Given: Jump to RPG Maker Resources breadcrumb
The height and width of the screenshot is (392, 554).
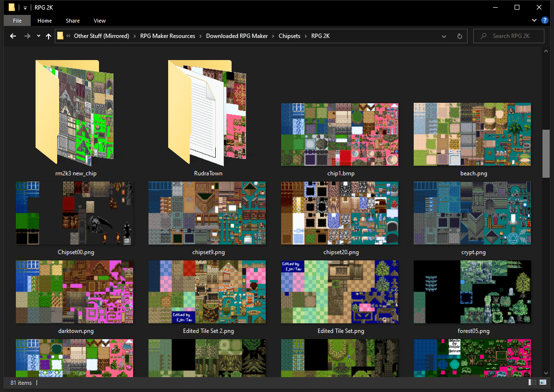Looking at the screenshot, I should tap(167, 36).
